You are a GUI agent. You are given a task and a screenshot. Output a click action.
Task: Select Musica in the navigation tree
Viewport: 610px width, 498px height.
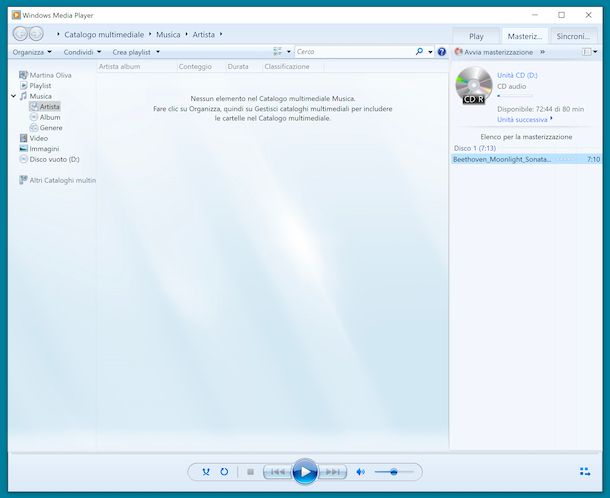pos(36,96)
